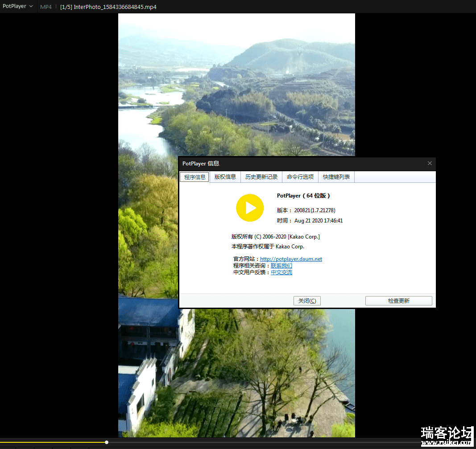Image resolution: width=476 pixels, height=449 pixels.
Task: Close the PotPlayer 信息 dialog with X
Action: [430, 163]
